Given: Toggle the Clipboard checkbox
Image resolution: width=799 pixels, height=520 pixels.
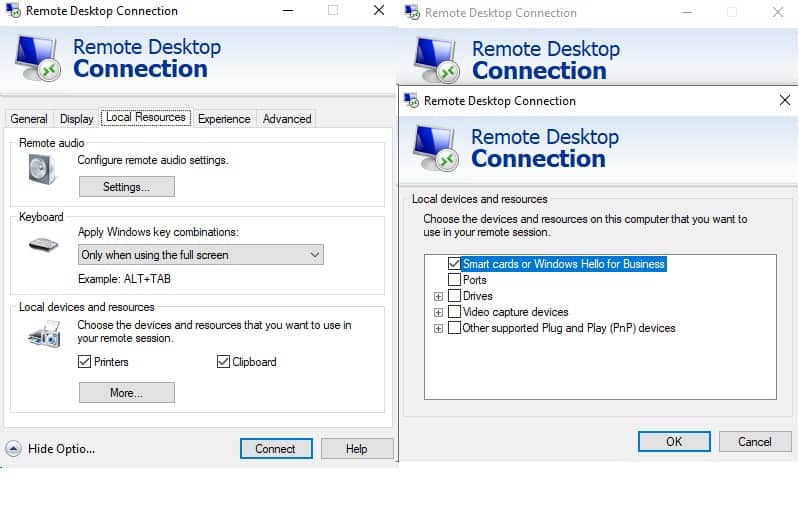Looking at the screenshot, I should (x=223, y=361).
